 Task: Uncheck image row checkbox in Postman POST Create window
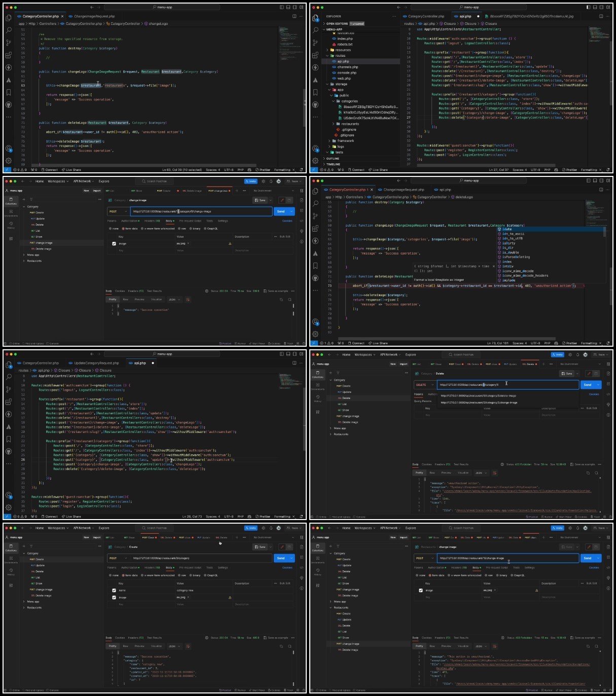click(x=114, y=598)
